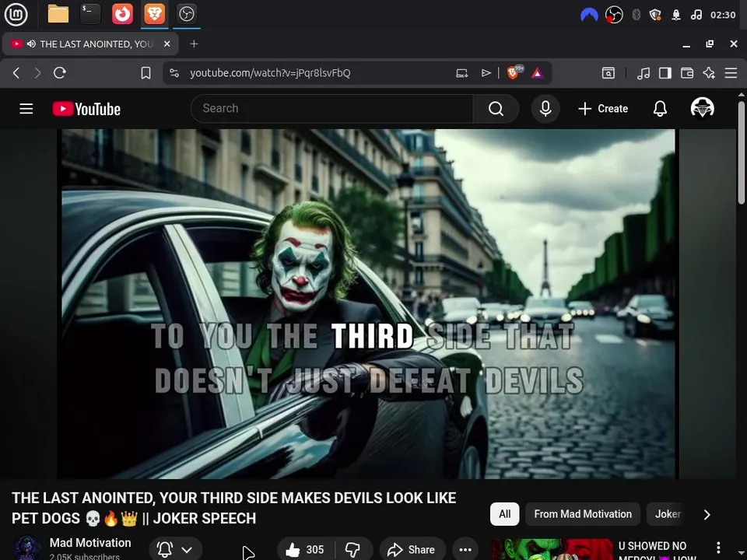The width and height of the screenshot is (747, 560).
Task: Open the Brave media music note toolbar icon
Action: pos(644,73)
